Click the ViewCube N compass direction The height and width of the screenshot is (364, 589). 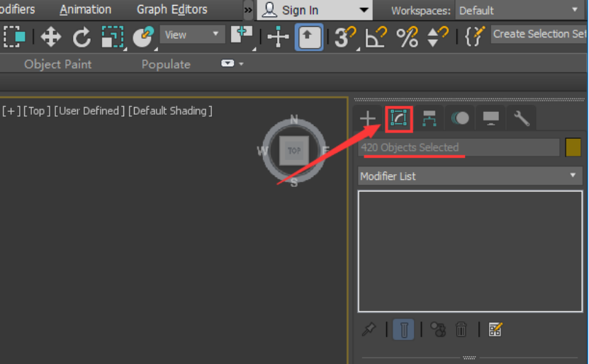click(x=294, y=120)
